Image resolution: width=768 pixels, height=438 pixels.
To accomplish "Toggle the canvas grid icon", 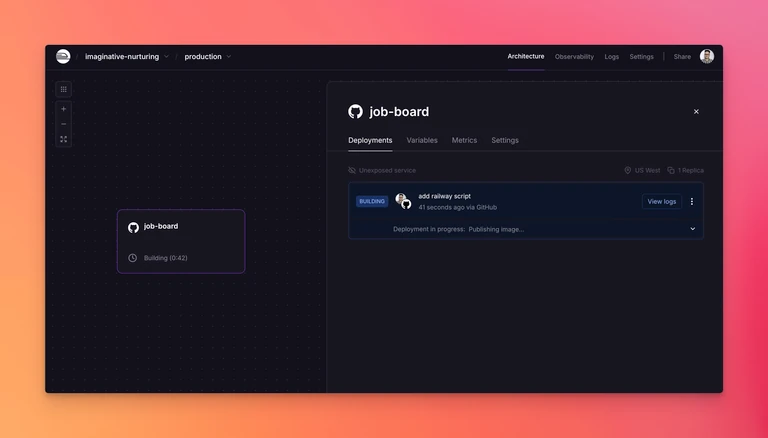I will (x=64, y=89).
